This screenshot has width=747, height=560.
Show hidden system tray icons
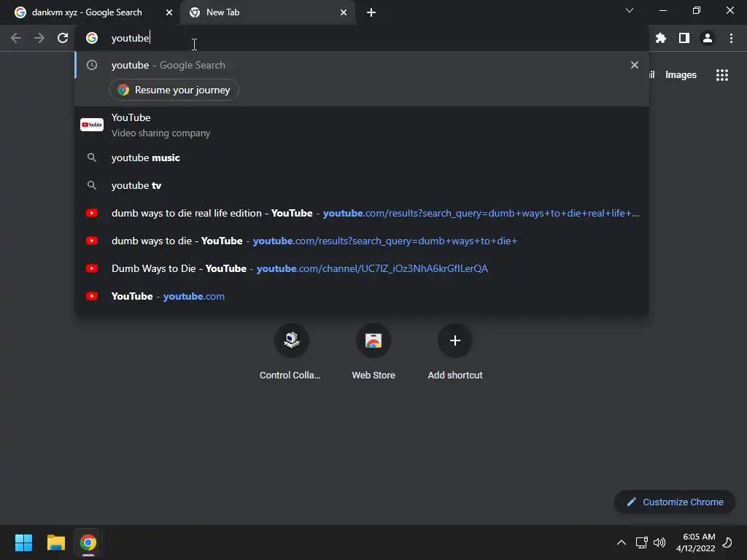click(x=622, y=542)
